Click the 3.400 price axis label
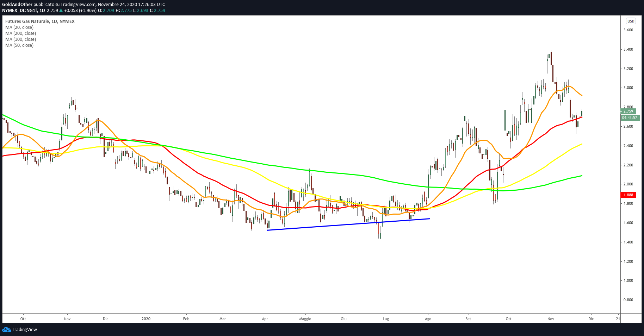This screenshot has width=644, height=336. click(628, 50)
